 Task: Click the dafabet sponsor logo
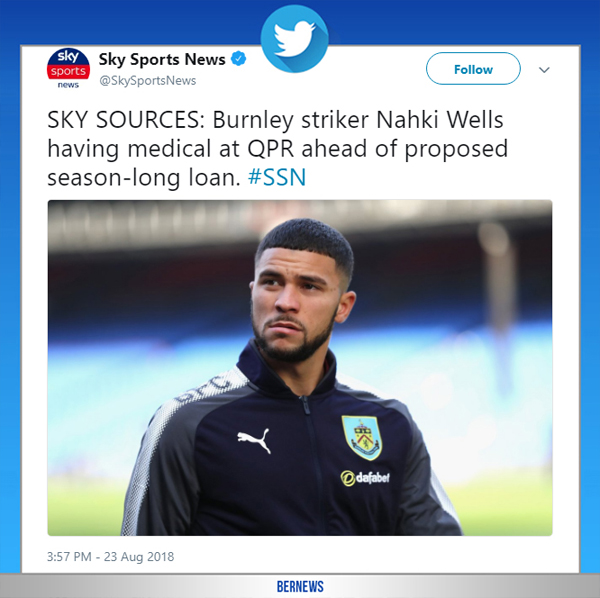click(x=365, y=478)
